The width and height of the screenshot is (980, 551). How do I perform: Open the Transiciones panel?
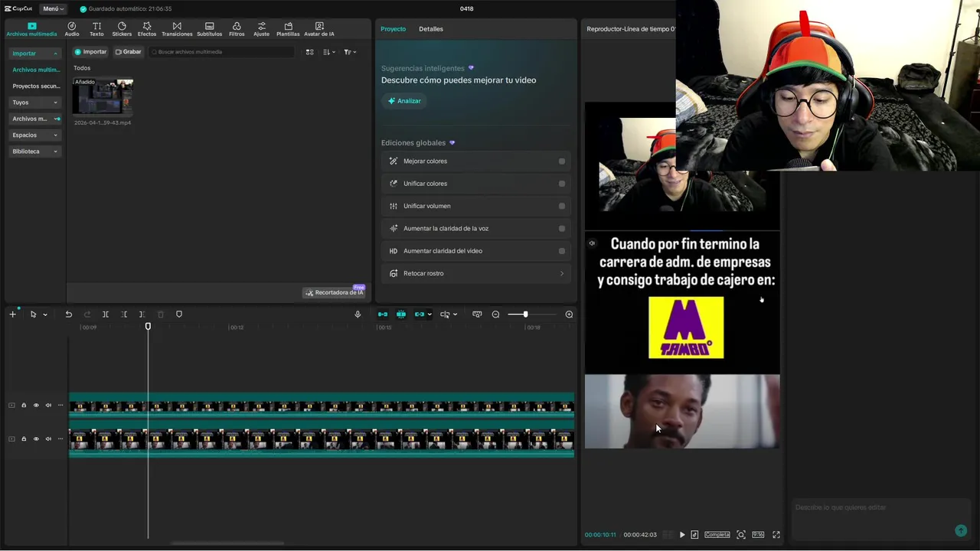tap(177, 29)
